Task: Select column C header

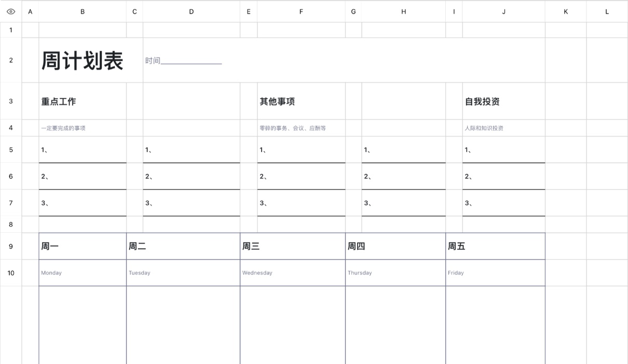Action: (x=134, y=11)
